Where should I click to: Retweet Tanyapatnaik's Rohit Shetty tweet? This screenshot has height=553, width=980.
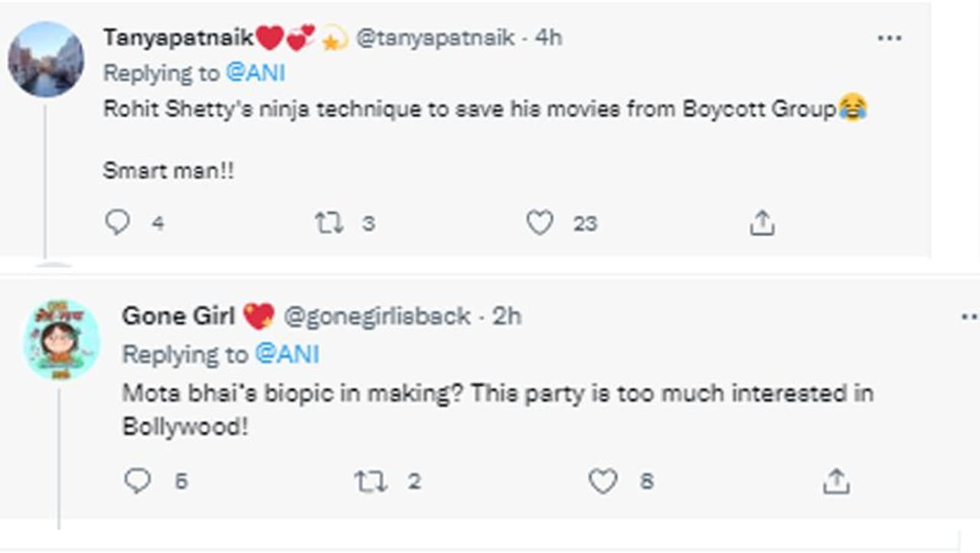(x=329, y=223)
